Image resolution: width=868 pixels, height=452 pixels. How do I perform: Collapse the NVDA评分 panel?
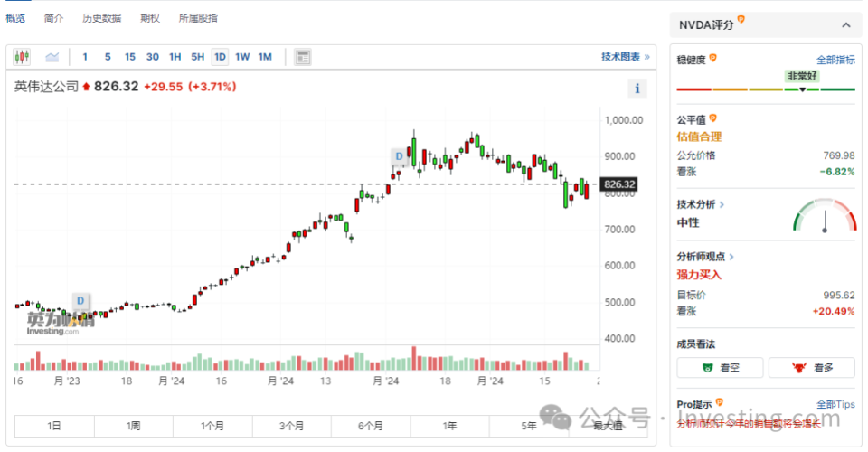pyautogui.click(x=846, y=25)
